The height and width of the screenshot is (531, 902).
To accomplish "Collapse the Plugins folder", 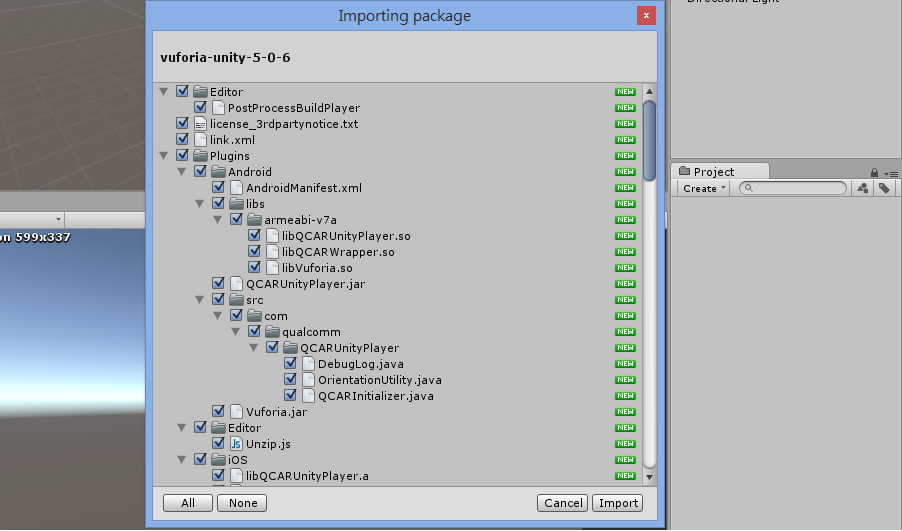I will pos(164,156).
